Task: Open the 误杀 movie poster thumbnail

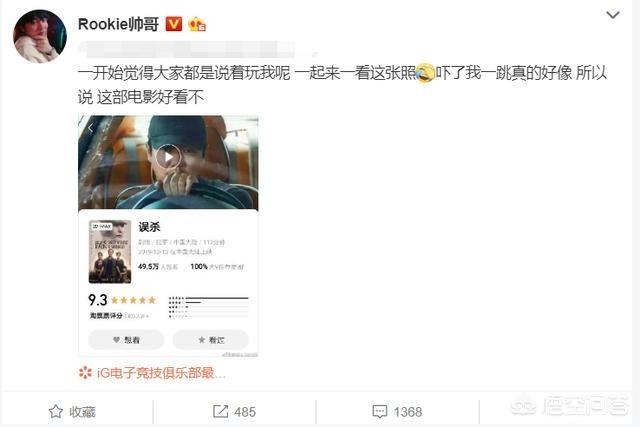Action: click(x=110, y=251)
